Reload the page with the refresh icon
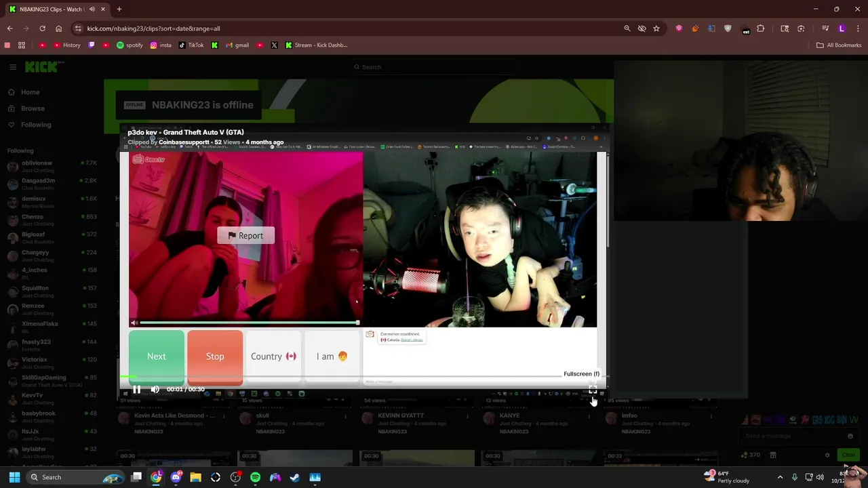This screenshot has width=868, height=488. click(x=42, y=28)
